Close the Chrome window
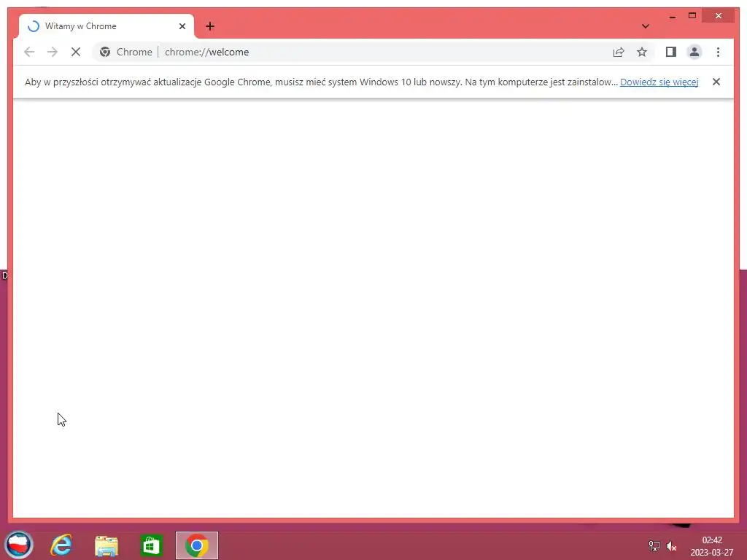The height and width of the screenshot is (560, 747). 718,16
